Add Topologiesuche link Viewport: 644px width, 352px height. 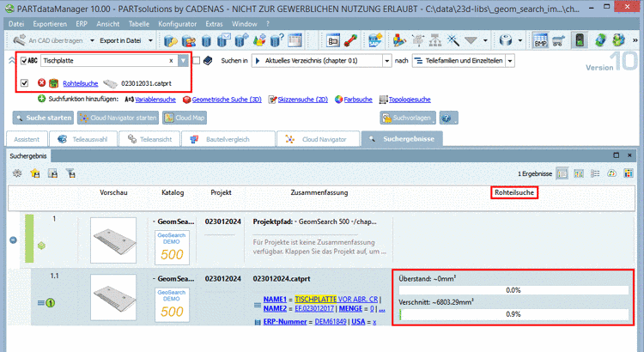click(410, 100)
